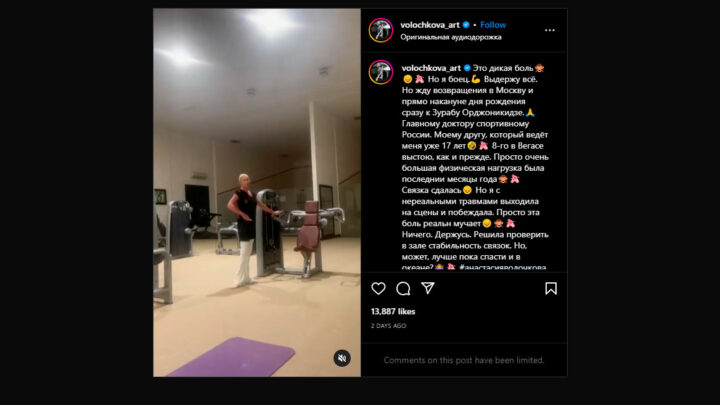The image size is (720, 405).
Task: Unmute the video with the speaker icon
Action: [342, 358]
